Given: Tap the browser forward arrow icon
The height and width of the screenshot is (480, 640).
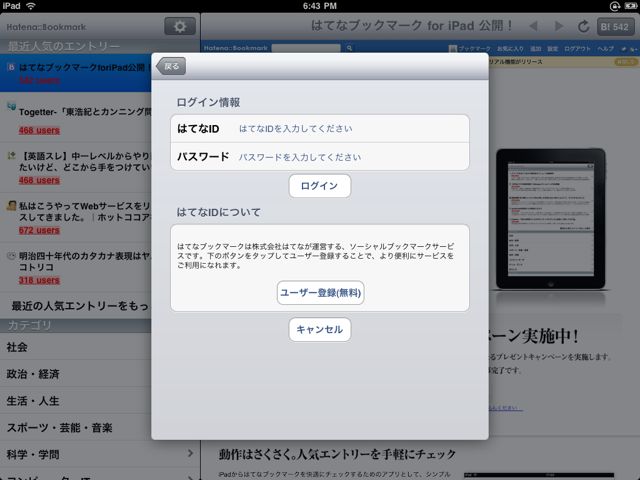Looking at the screenshot, I should coord(558,27).
